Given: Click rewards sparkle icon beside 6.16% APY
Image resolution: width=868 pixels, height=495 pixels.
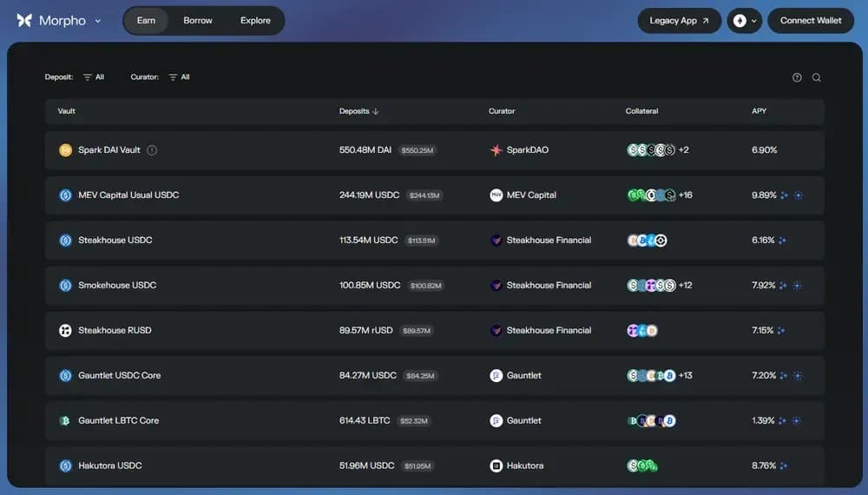Looking at the screenshot, I should point(782,241).
